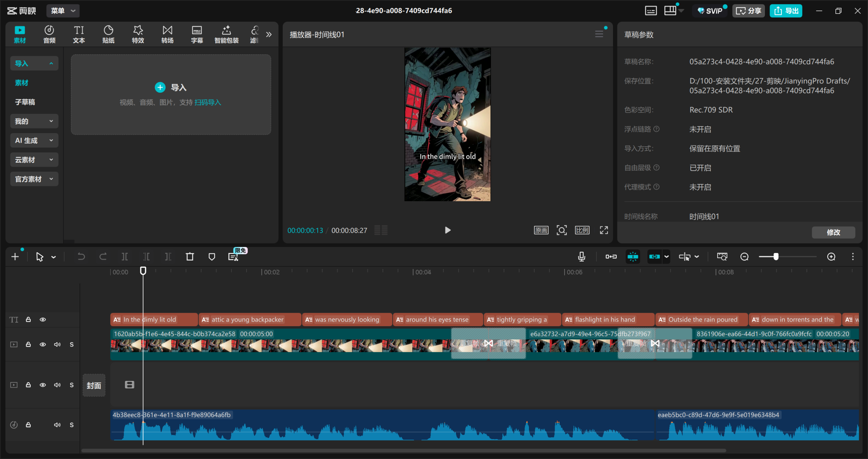The image size is (868, 459).
Task: Click the microphone record voiceover icon
Action: coord(581,257)
